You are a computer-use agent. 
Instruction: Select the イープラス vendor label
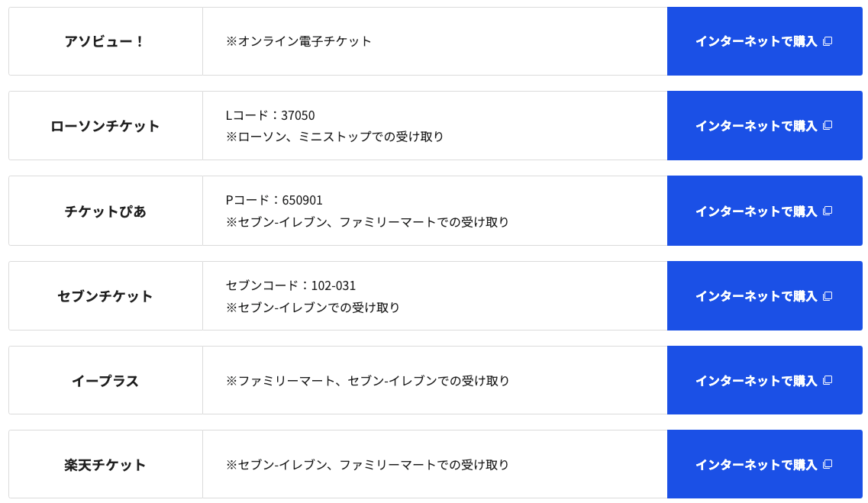click(105, 381)
